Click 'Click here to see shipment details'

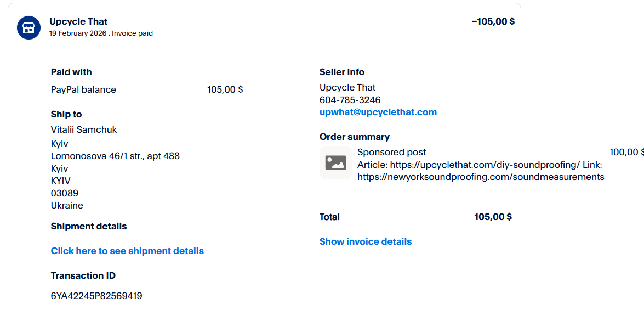[127, 251]
